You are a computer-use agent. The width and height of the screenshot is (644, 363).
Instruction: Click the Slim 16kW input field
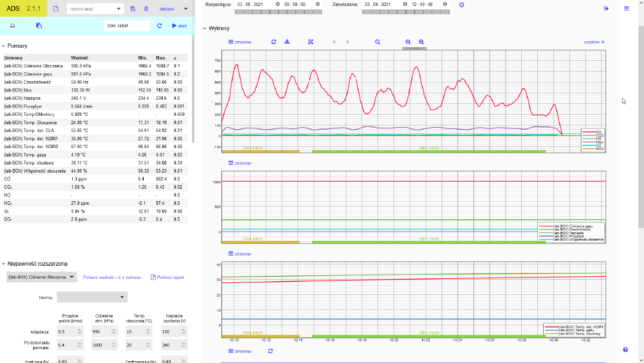coord(127,26)
